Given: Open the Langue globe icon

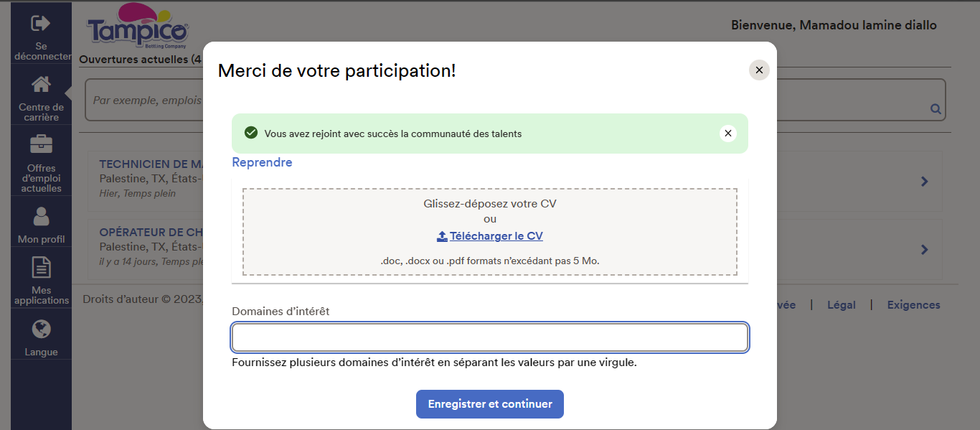Looking at the screenshot, I should coord(41,329).
